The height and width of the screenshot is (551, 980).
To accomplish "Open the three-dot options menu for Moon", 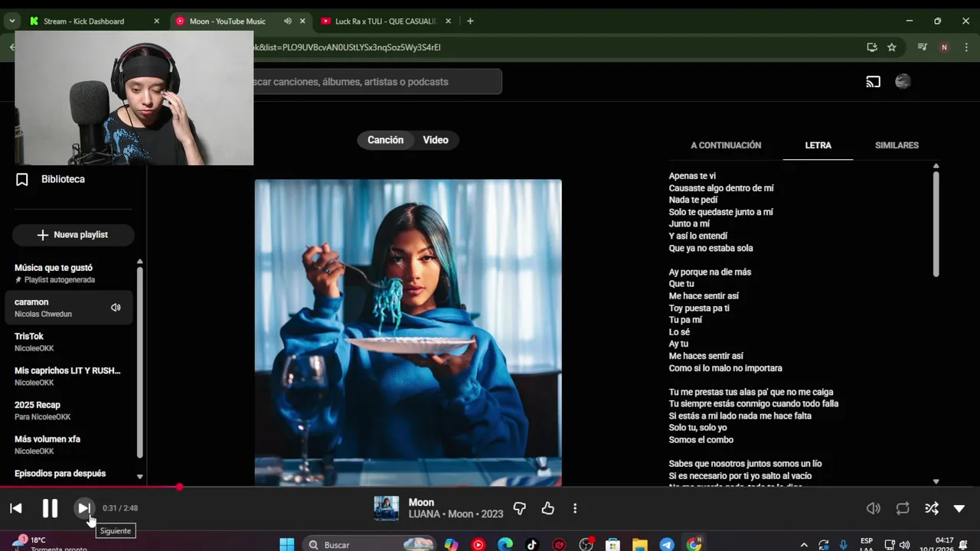I will pyautogui.click(x=575, y=508).
